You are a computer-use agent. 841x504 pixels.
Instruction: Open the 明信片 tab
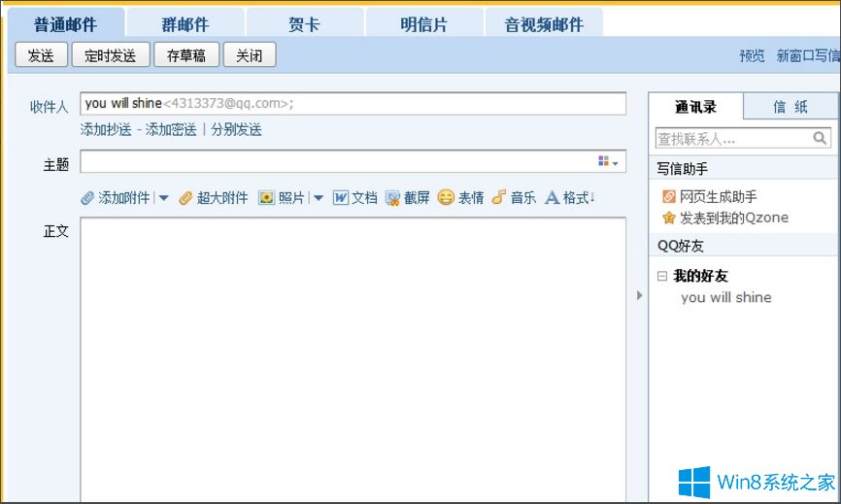(x=424, y=24)
